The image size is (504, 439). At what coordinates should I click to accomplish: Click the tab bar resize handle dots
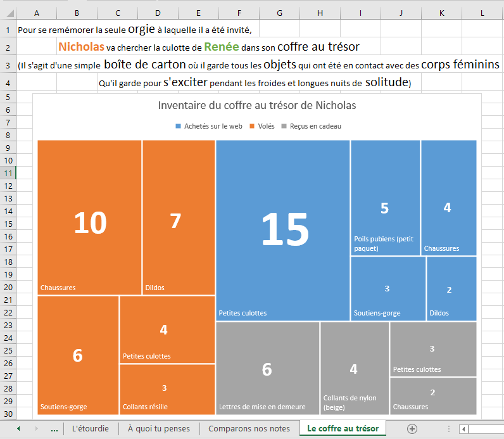click(449, 429)
